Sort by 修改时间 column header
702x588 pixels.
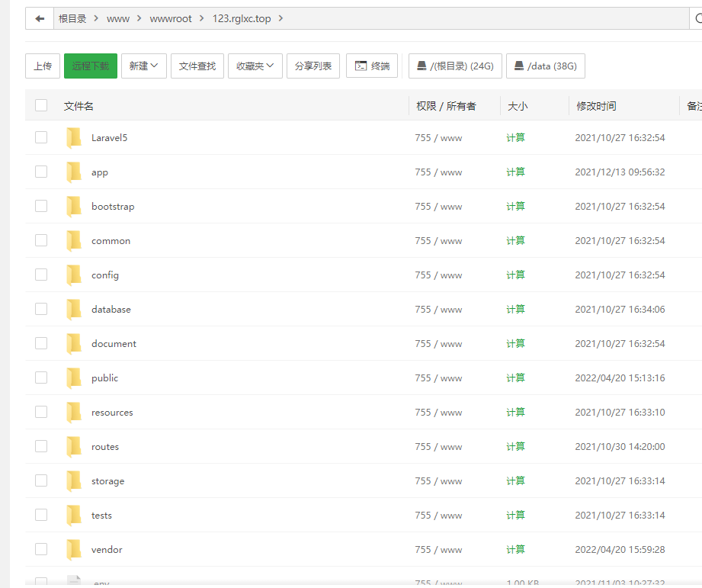(x=596, y=106)
